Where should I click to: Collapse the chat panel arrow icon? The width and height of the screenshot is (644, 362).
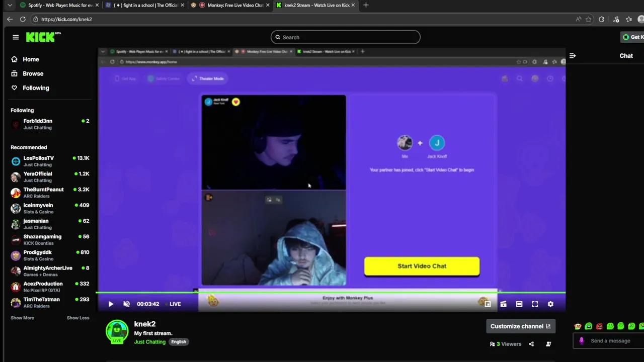tap(573, 56)
